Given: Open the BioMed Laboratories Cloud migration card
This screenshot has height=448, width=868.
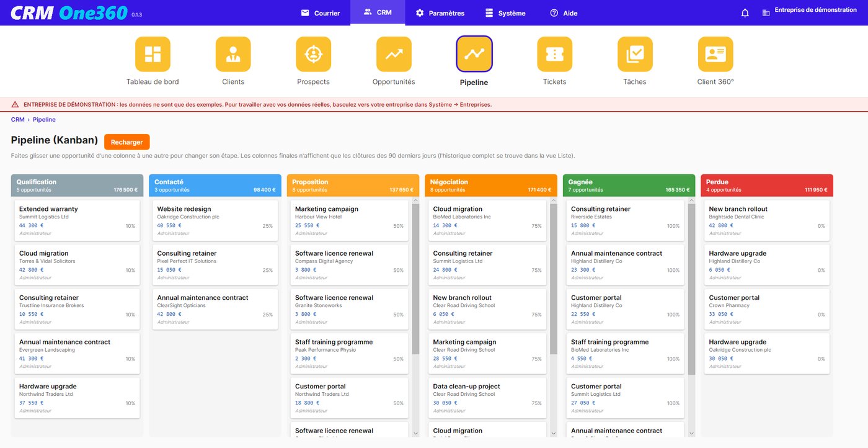Looking at the screenshot, I should (487, 220).
